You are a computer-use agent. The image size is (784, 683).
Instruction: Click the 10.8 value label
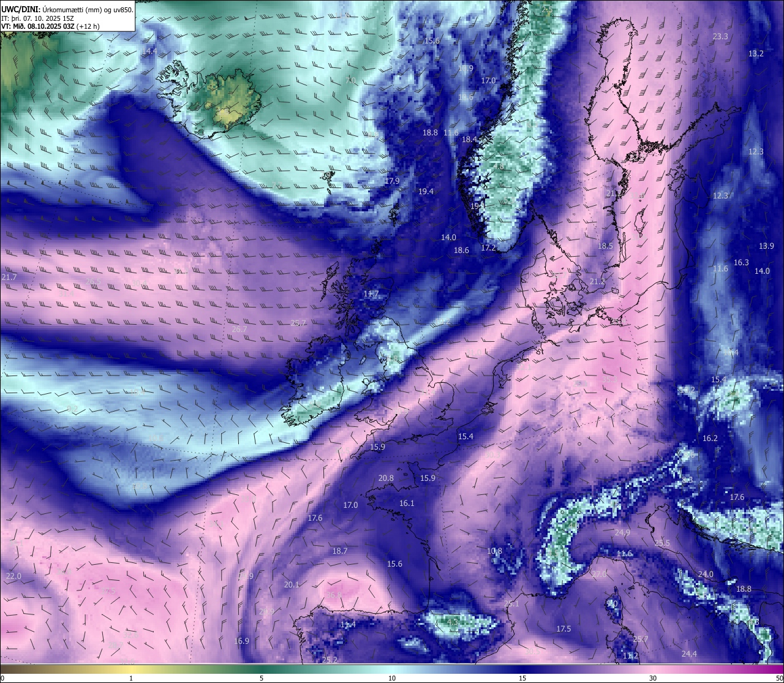[x=494, y=551]
